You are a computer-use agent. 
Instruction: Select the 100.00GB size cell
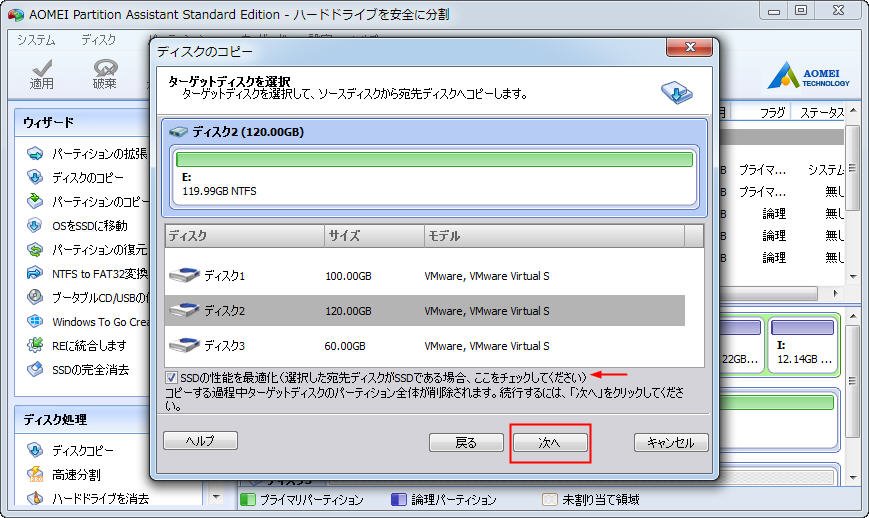[348, 276]
